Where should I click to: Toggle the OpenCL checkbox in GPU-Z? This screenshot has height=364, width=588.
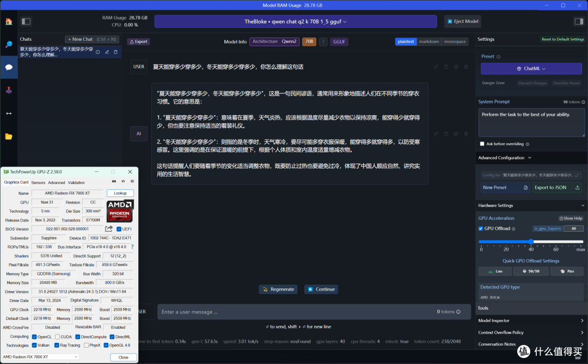(34, 337)
